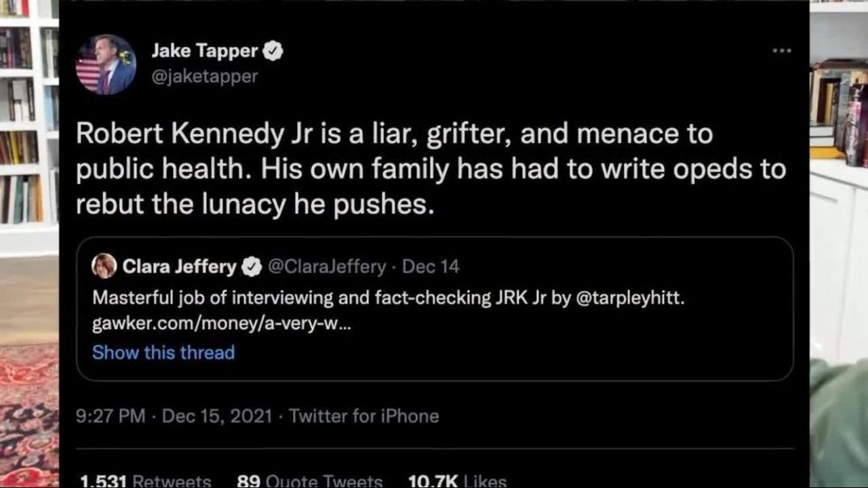Click the verified badge next to Jake Tapper

[x=273, y=51]
